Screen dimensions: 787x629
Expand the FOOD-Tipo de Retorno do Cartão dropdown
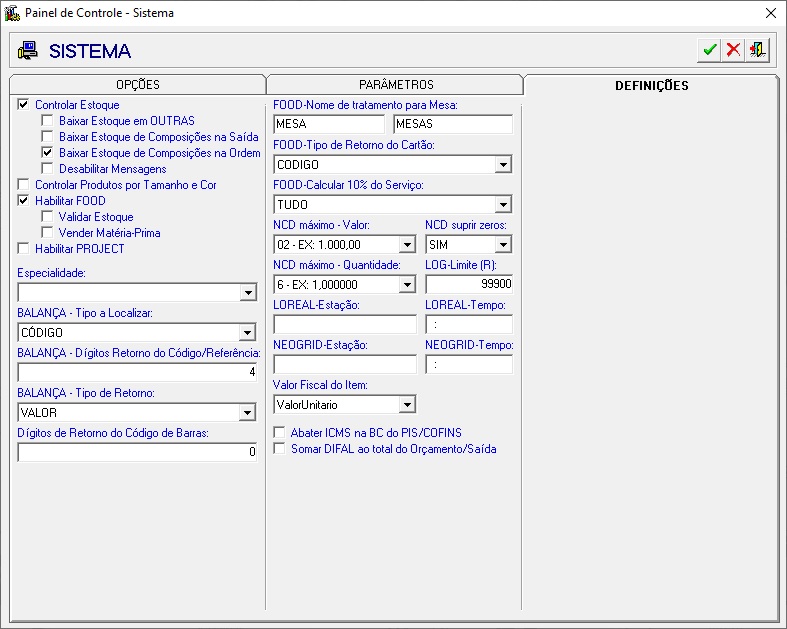[x=503, y=165]
